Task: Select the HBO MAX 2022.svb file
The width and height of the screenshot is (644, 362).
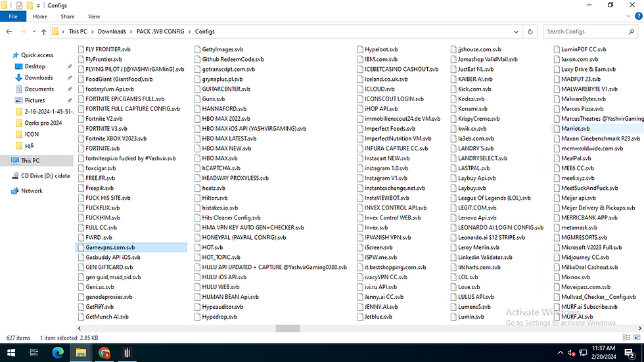Action: pyautogui.click(x=222, y=119)
